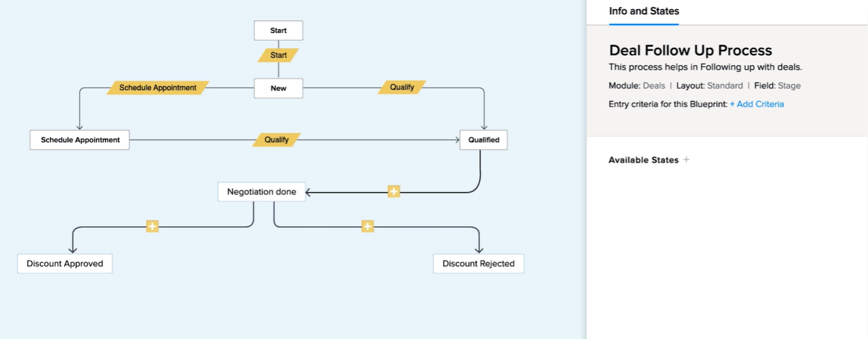868x339 pixels.
Task: Select the Qualified state node
Action: coord(483,139)
